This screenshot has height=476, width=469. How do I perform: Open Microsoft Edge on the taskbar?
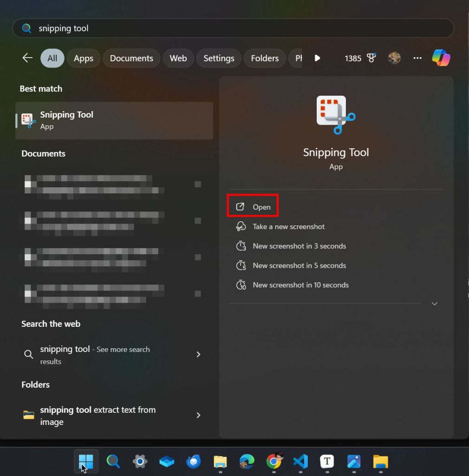click(x=247, y=462)
